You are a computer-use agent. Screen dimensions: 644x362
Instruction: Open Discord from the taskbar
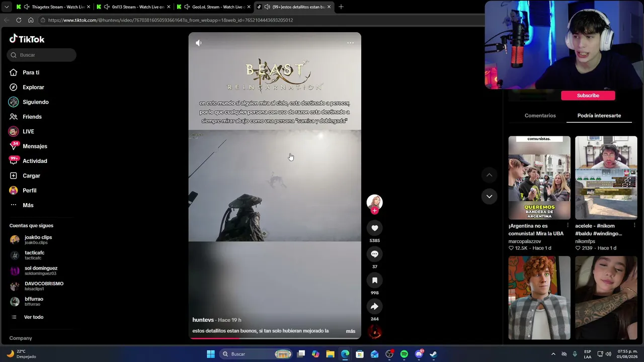pyautogui.click(x=419, y=354)
